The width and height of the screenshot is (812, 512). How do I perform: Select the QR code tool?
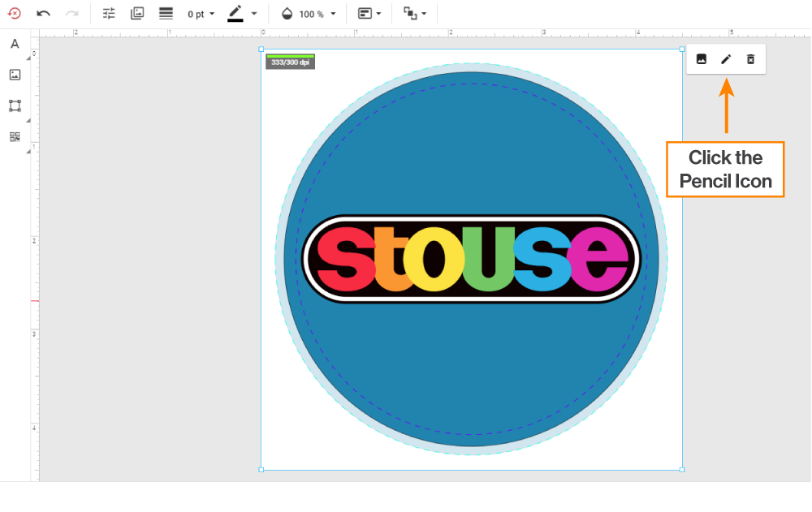pos(15,136)
